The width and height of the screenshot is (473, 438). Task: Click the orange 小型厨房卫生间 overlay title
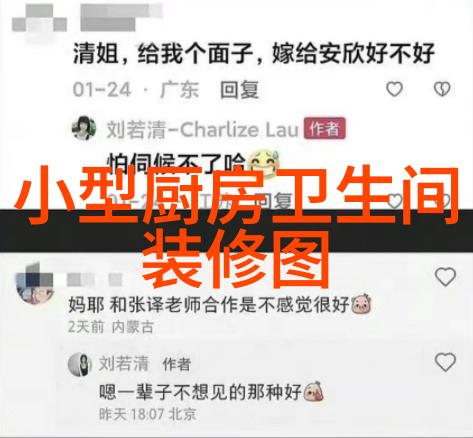[x=236, y=196]
